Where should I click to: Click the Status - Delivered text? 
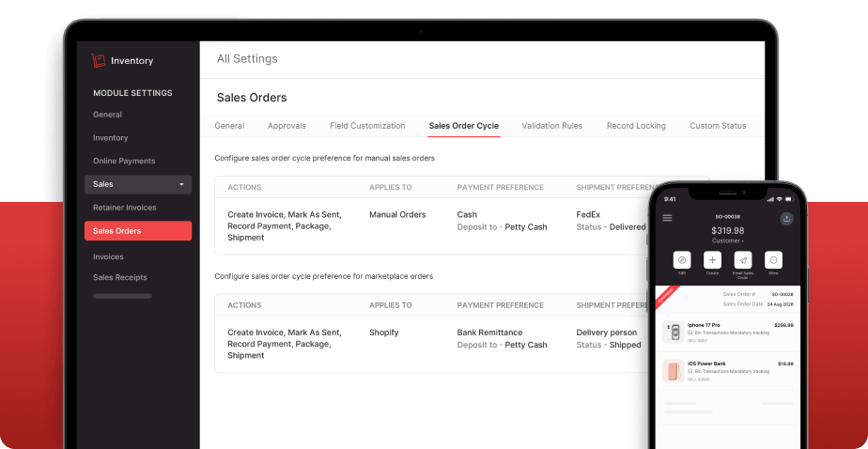coord(612,227)
